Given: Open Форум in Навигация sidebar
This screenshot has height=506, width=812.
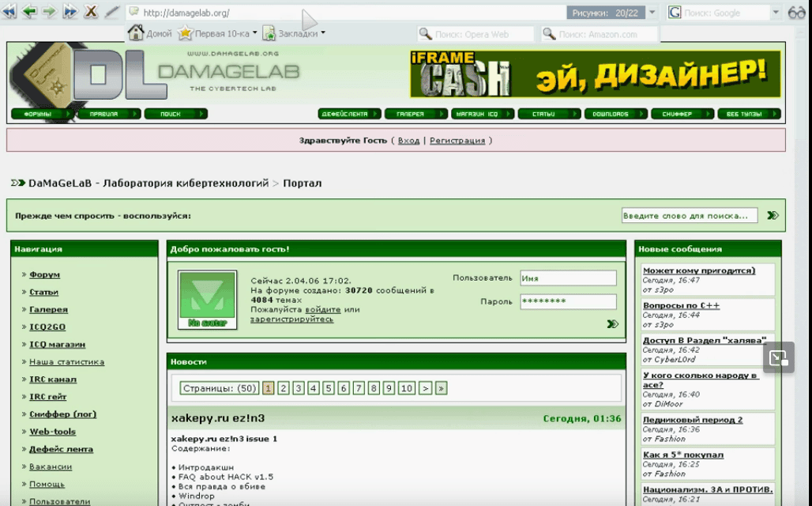Looking at the screenshot, I should pyautogui.click(x=44, y=274).
